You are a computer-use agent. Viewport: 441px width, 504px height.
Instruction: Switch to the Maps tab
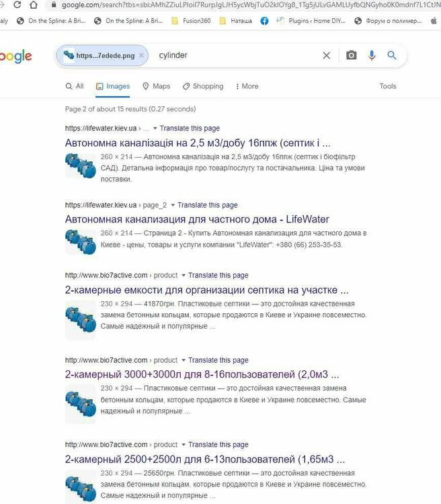pyautogui.click(x=157, y=86)
